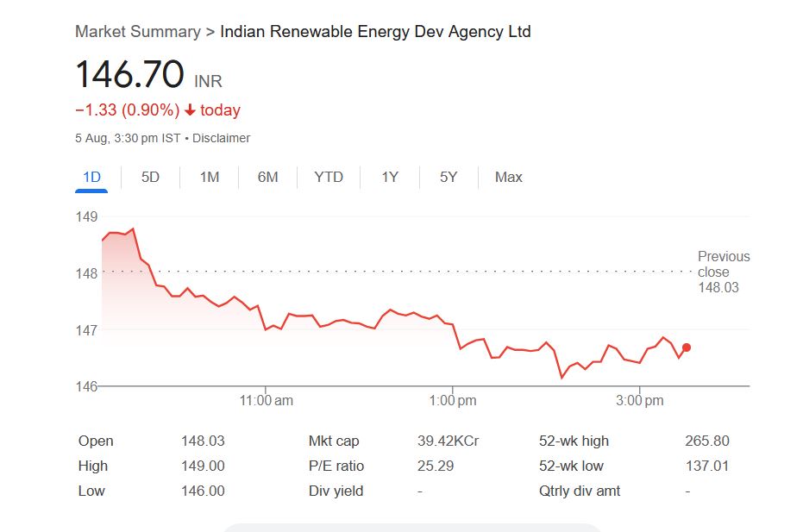Open the 1M chart range
The width and height of the screenshot is (803, 532).
coord(210,177)
